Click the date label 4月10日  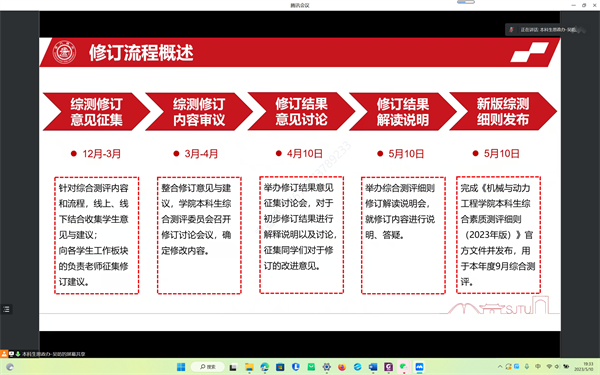[x=305, y=153]
